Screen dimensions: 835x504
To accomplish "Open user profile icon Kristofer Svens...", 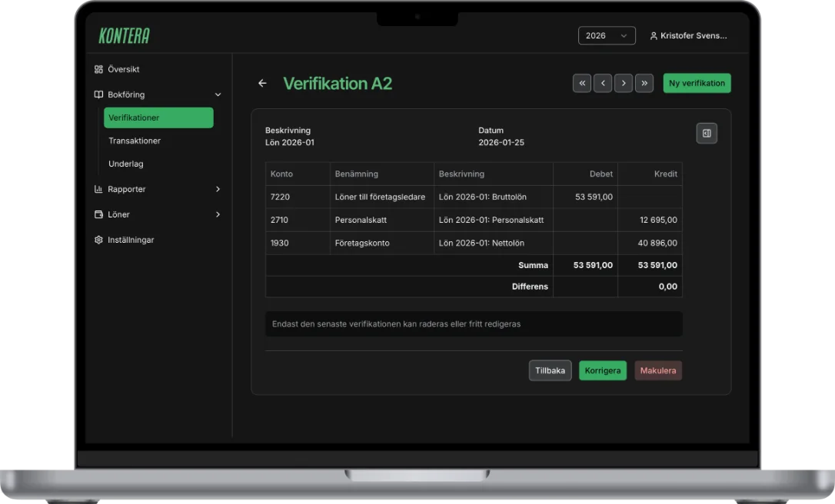I will tap(654, 35).
